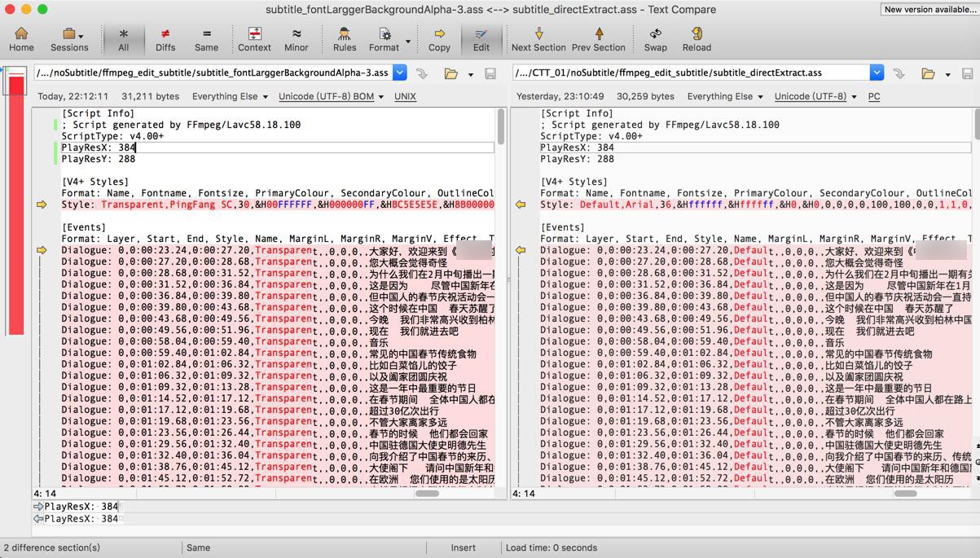Click the 'Insert' status bar indicator
Viewport: 980px width, 558px height.
pyautogui.click(x=463, y=547)
